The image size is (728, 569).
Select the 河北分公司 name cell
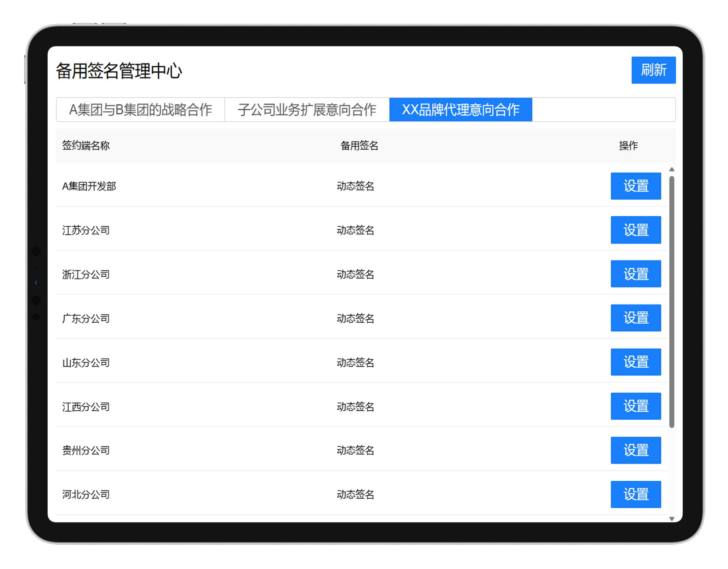click(86, 494)
